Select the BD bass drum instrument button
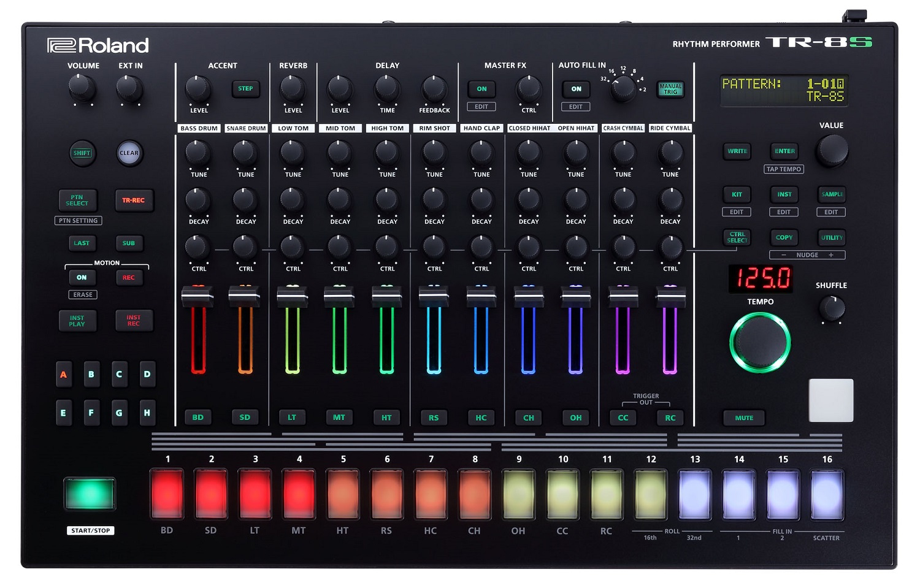The image size is (920, 588). click(x=197, y=418)
